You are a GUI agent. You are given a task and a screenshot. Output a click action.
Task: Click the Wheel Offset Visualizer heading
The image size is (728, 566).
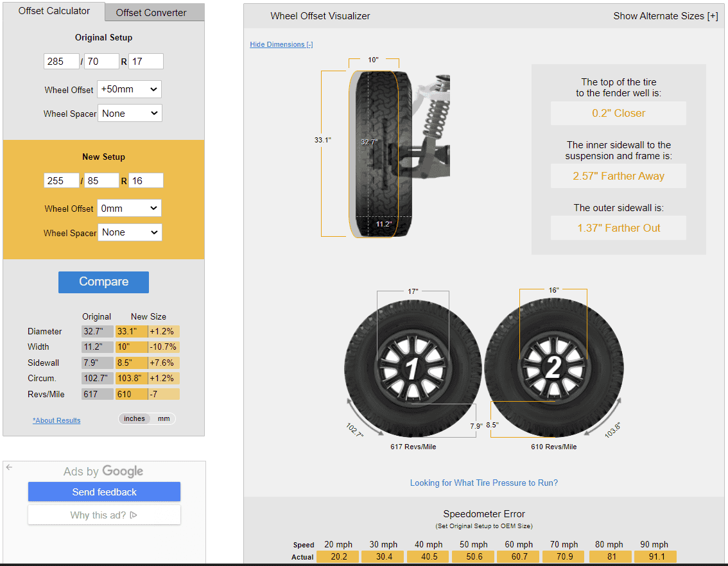320,16
